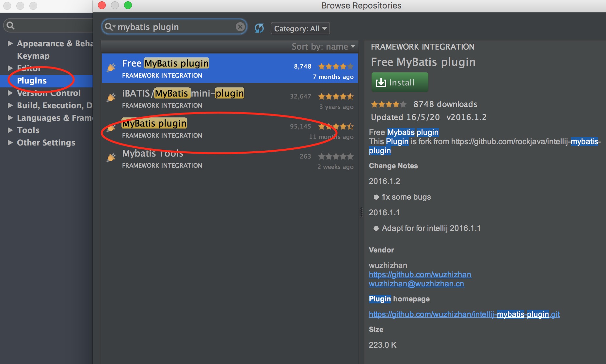This screenshot has height=364, width=606.
Task: Select the MyBatis plugin entry with 95,145 downloads
Action: click(230, 128)
